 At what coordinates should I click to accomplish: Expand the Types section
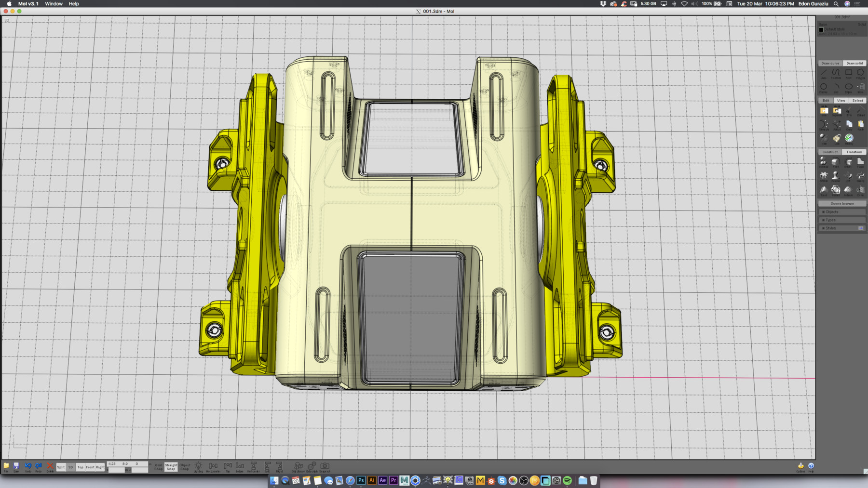click(x=829, y=219)
